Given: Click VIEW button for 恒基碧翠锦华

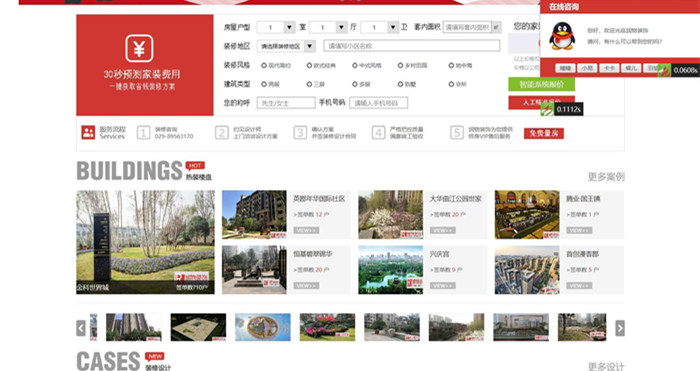Looking at the screenshot, I should coord(306,285).
